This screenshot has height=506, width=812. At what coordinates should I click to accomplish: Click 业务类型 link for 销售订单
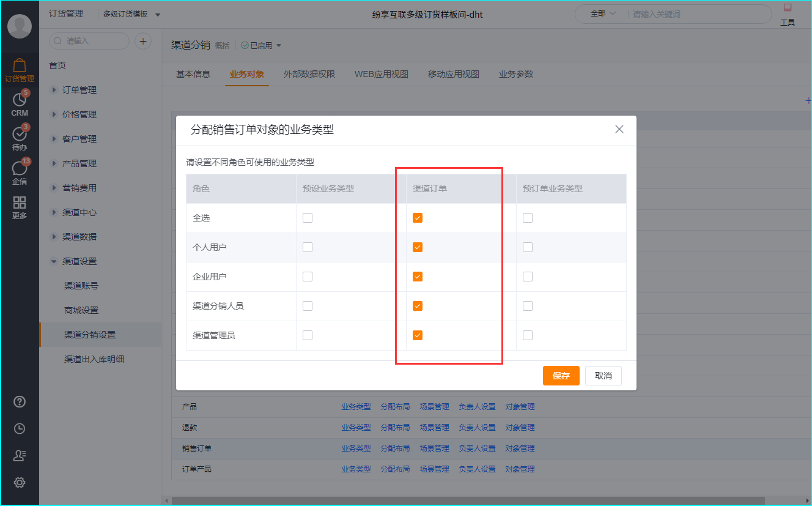356,448
